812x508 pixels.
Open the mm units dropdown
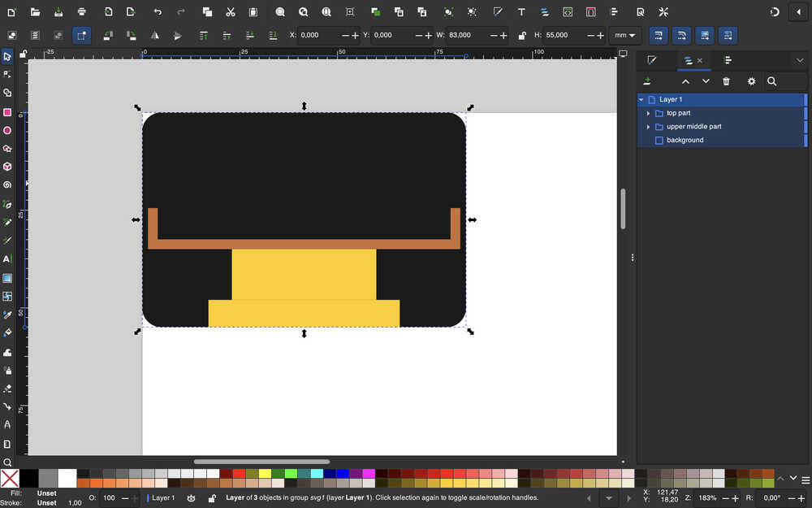626,36
